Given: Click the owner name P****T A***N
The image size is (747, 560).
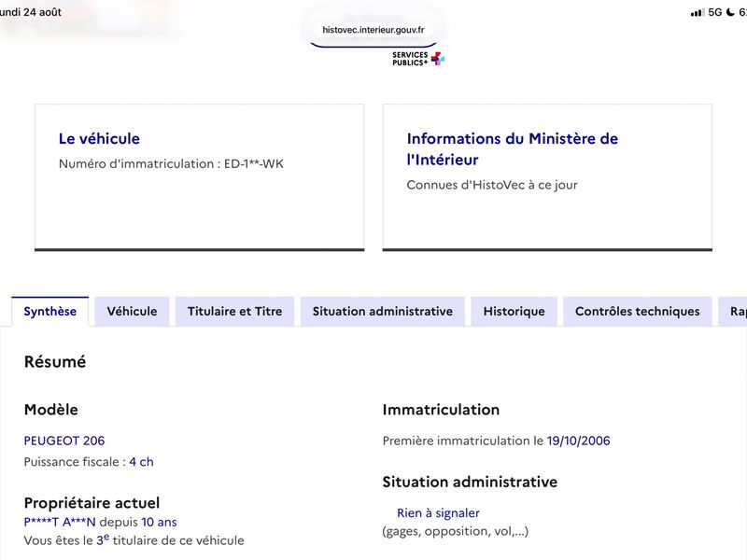Looking at the screenshot, I should [60, 523].
